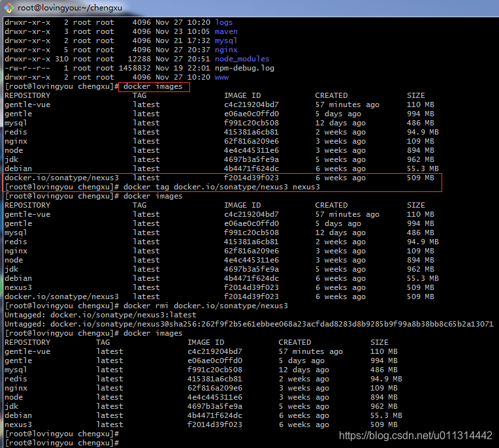This screenshot has height=448, width=499.
Task: Click image ID f2014d39f023 in first table
Action: (x=251, y=178)
